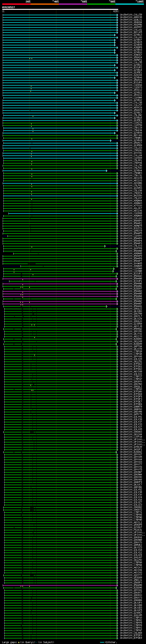Click the purple ~60% identity legend segment
The height and width of the screenshot is (644, 146).
pyautogui.click(x=73, y=4)
